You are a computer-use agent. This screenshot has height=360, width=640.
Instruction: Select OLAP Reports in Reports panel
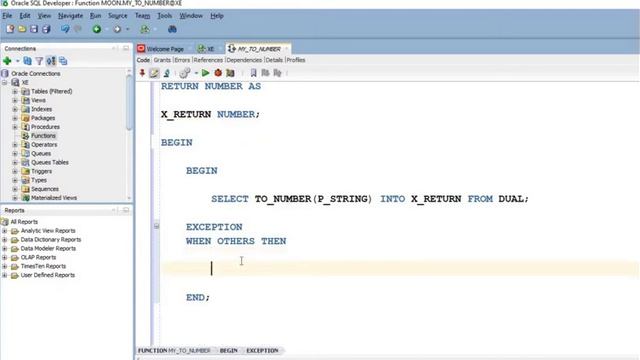[x=38, y=257]
